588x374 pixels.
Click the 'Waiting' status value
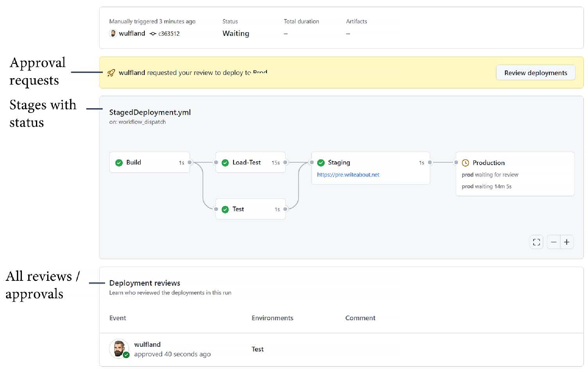(236, 33)
